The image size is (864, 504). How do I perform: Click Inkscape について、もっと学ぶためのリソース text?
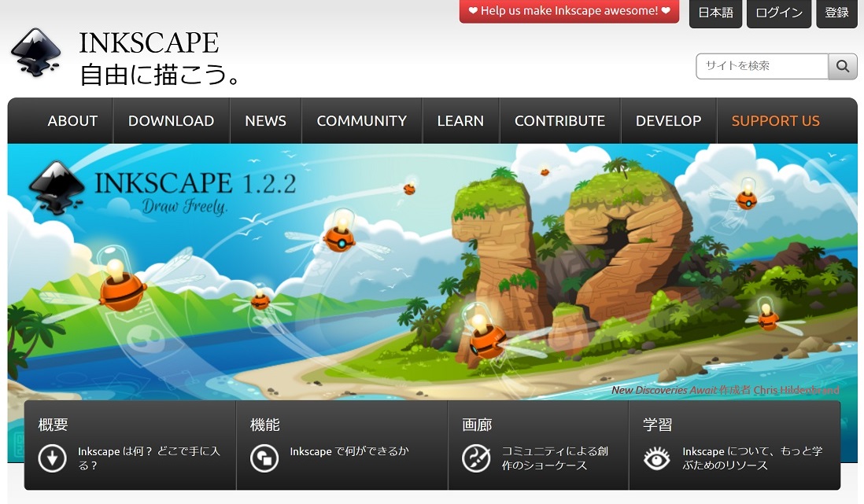(753, 458)
